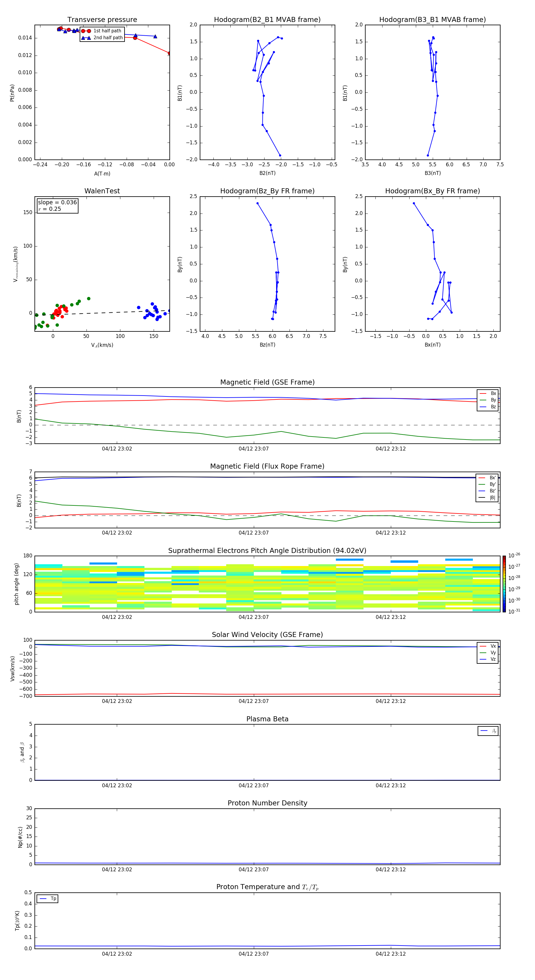Select the "V_A(km/s)" x-axis label
This screenshot has width=535, height=980.
point(102,345)
